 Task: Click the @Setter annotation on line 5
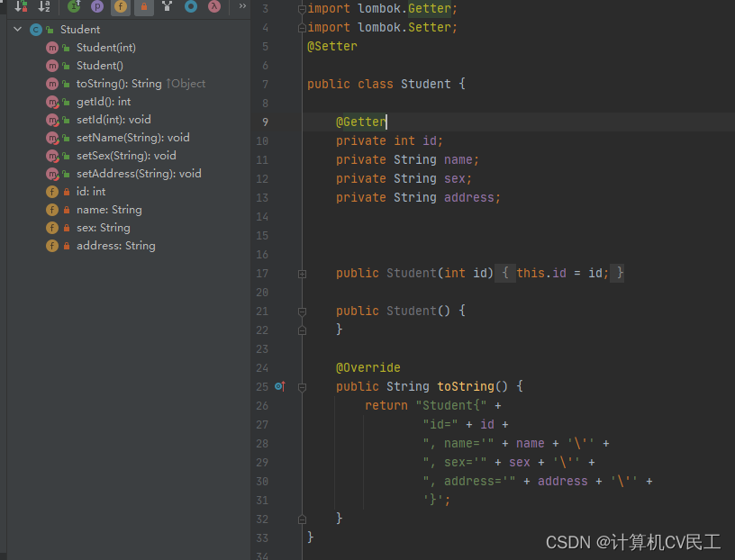pyautogui.click(x=331, y=47)
